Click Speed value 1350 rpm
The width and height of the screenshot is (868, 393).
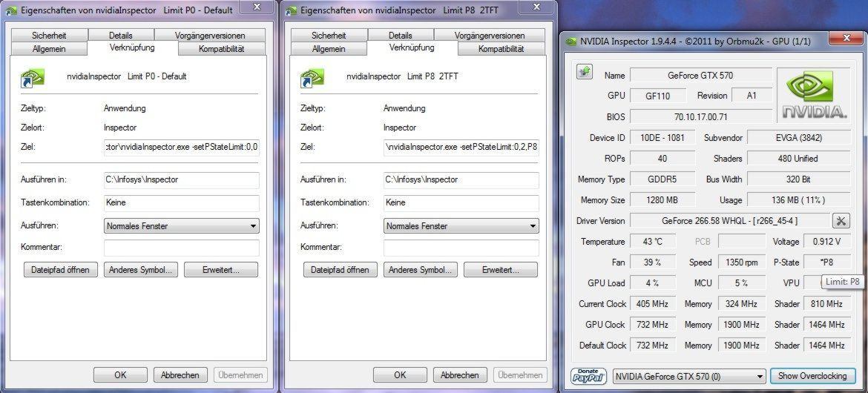click(x=742, y=262)
